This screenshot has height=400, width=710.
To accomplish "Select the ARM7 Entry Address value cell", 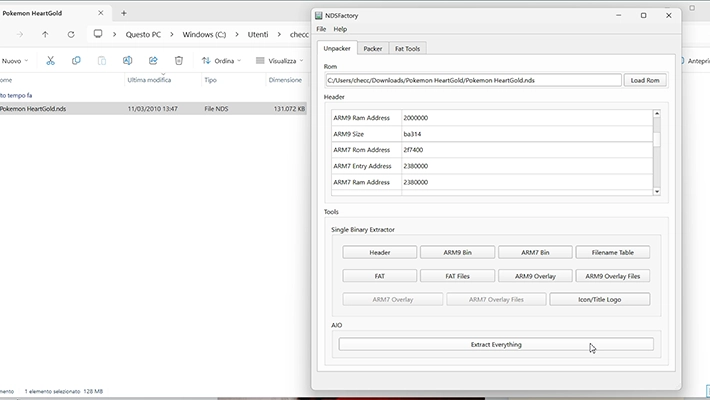I will click(527, 166).
